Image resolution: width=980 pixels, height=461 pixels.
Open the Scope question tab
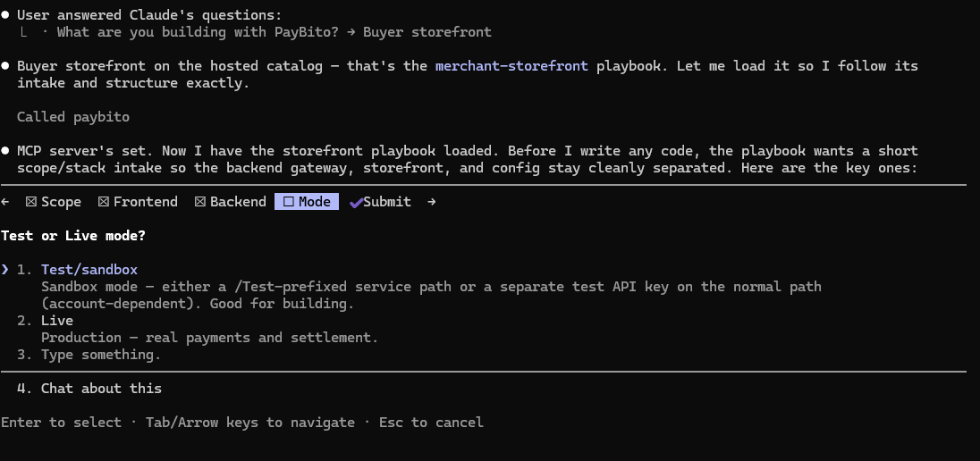(x=53, y=202)
